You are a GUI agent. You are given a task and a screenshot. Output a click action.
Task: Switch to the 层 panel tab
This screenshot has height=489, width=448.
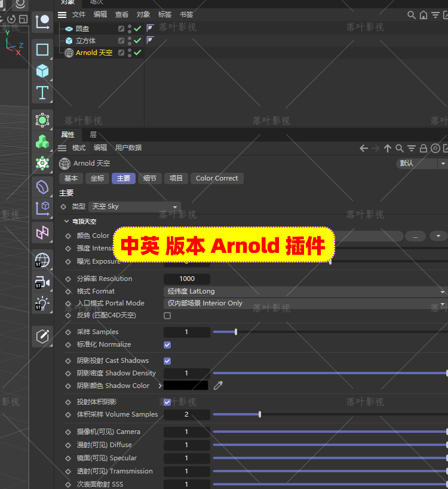coord(93,135)
